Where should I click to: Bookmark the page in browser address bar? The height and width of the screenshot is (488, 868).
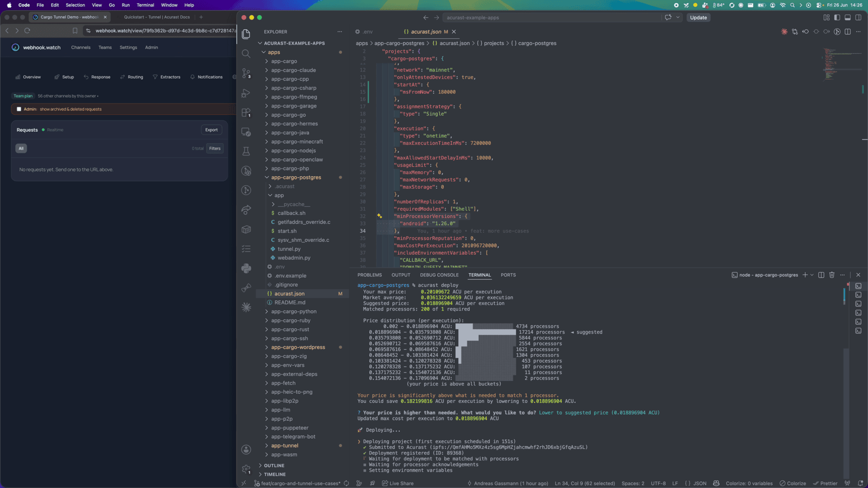point(75,30)
